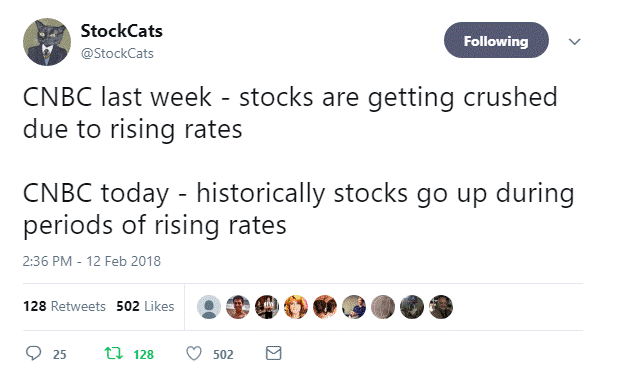
Task: Click the 2:36 PM - 12 Feb 2018 timestamp
Action: point(92,261)
